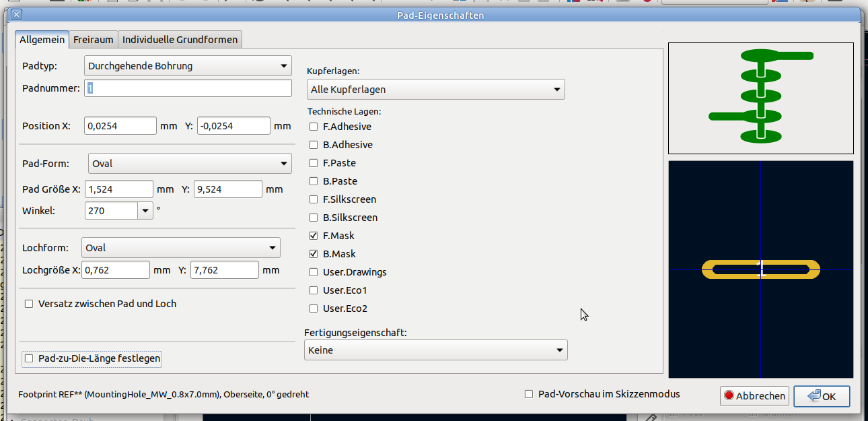Click the Pad Größe Y field

point(228,189)
